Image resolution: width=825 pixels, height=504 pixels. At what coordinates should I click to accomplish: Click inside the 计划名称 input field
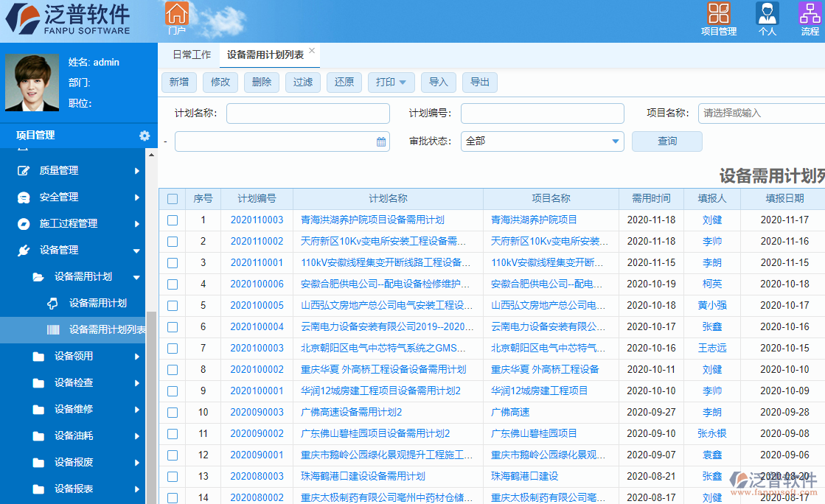[x=307, y=113]
